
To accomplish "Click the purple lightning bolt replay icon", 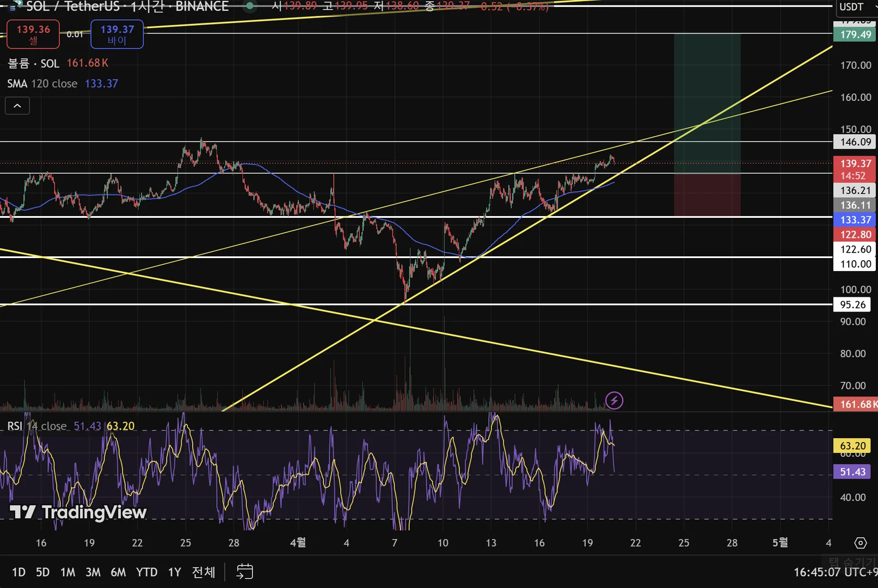I will click(614, 401).
